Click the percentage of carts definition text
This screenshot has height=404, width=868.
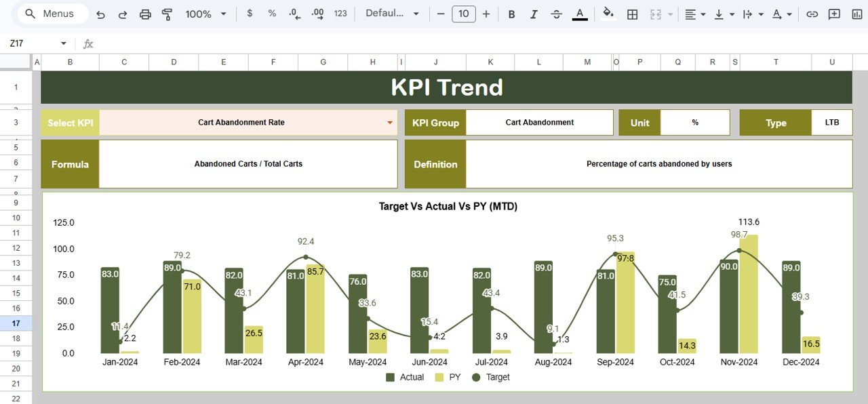[x=659, y=164]
